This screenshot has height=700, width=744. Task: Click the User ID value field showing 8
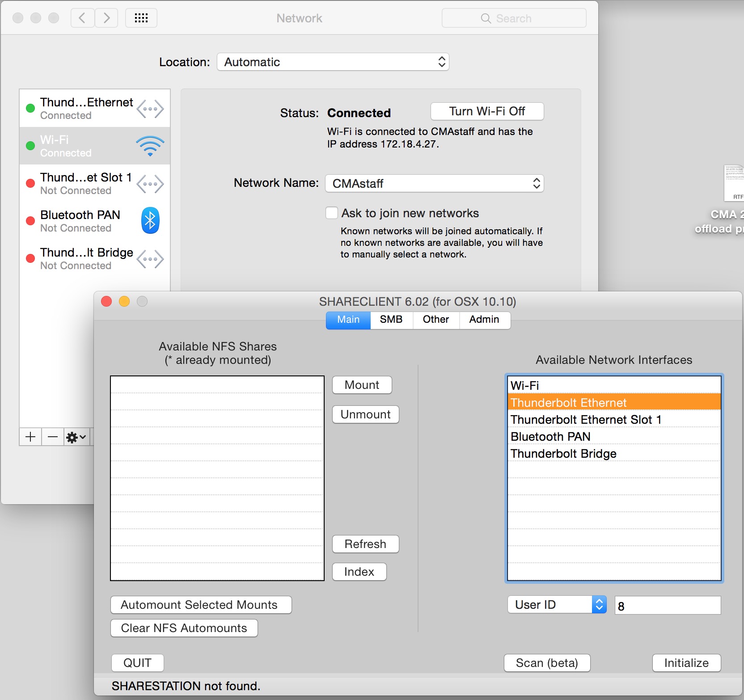[x=668, y=605]
